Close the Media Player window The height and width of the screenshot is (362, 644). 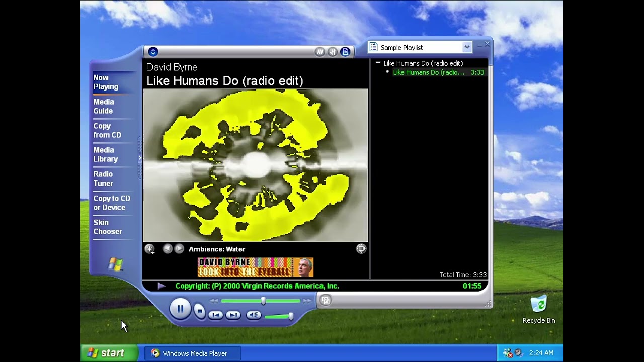[487, 44]
